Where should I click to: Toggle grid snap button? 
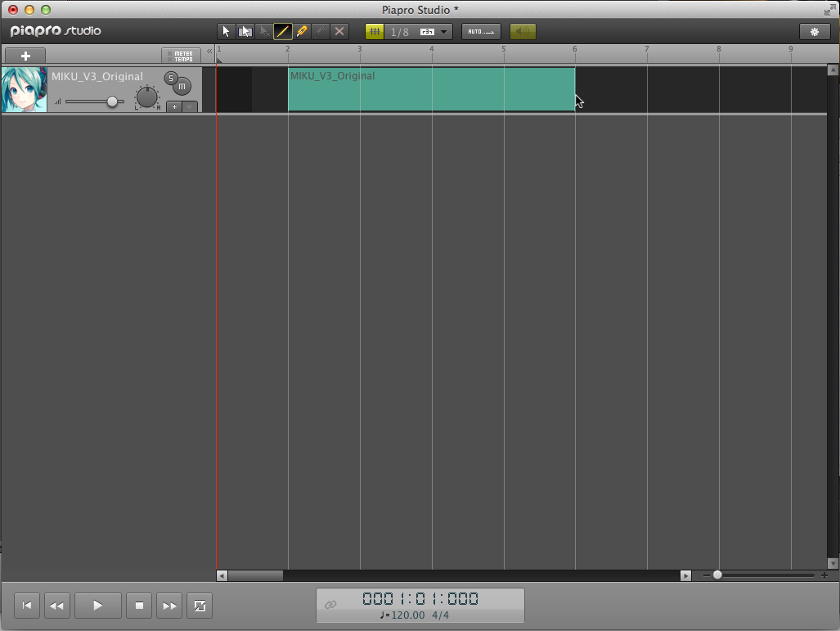pos(375,32)
